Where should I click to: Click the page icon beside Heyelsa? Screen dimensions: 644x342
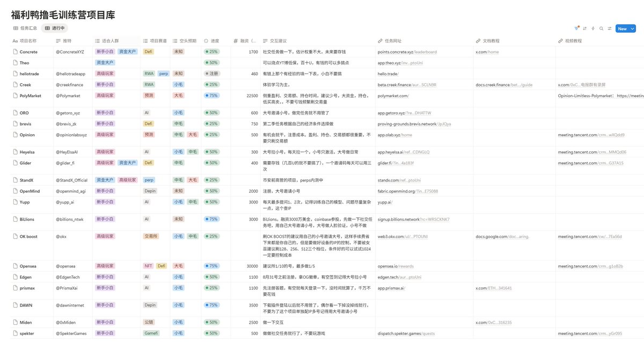pos(15,152)
